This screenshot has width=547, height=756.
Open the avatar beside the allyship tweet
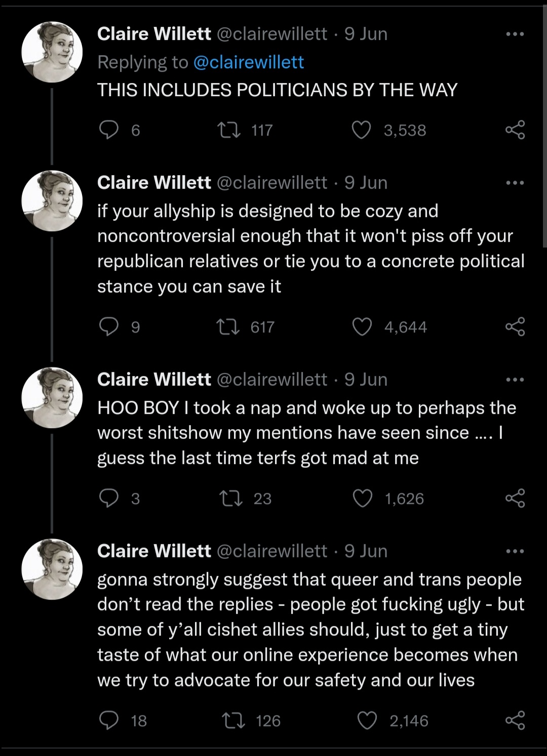point(52,201)
